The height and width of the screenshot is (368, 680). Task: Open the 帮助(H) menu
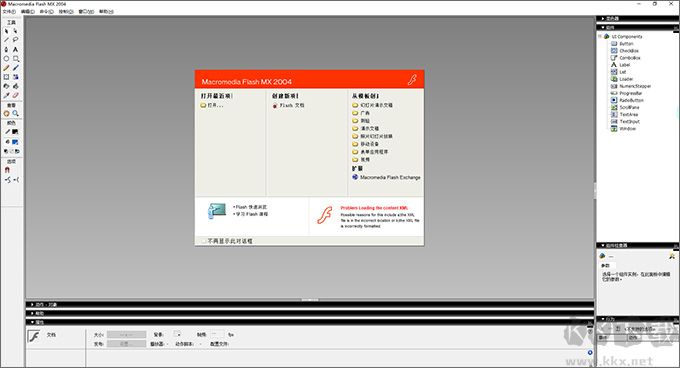106,12
